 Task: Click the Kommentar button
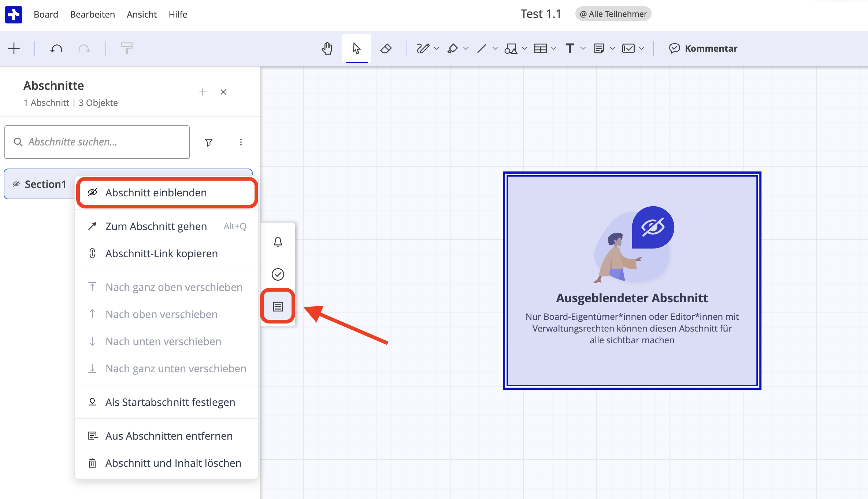click(x=703, y=48)
